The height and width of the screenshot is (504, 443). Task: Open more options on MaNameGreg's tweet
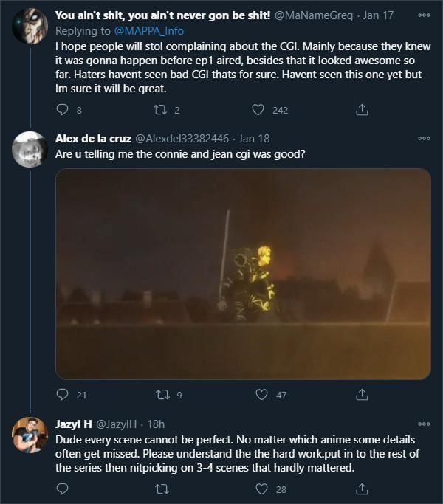(423, 15)
